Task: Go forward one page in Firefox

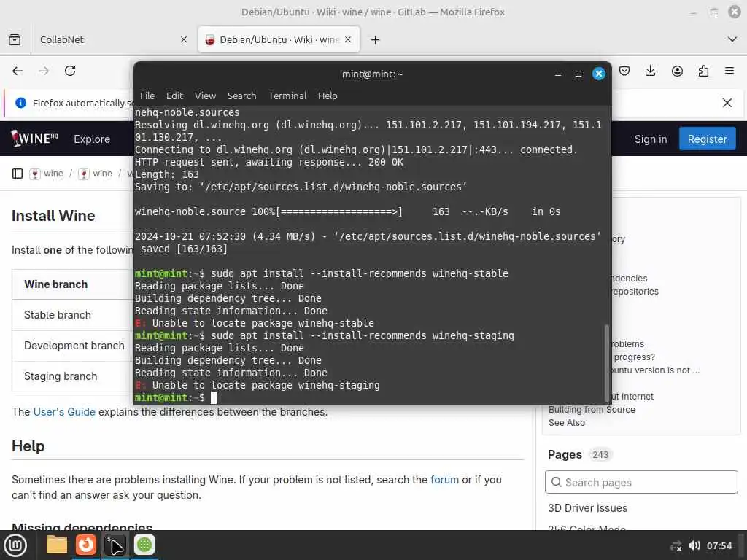Action: [x=44, y=71]
